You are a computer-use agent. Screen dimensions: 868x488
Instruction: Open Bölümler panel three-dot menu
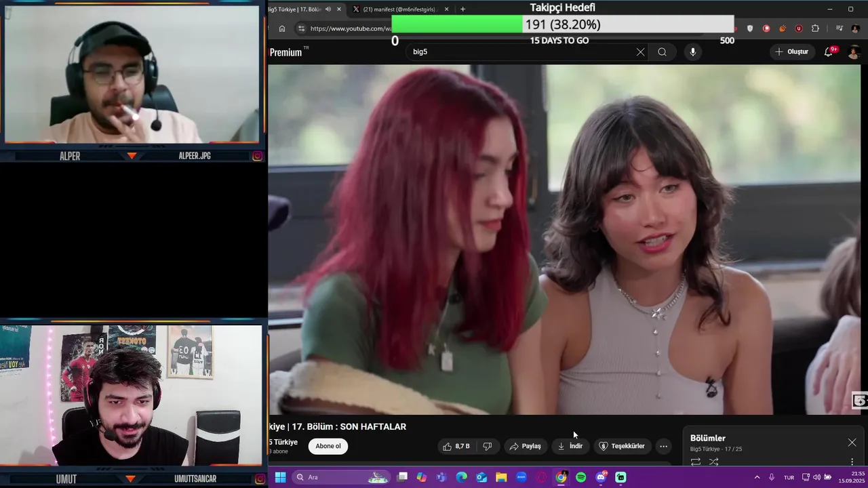click(852, 462)
